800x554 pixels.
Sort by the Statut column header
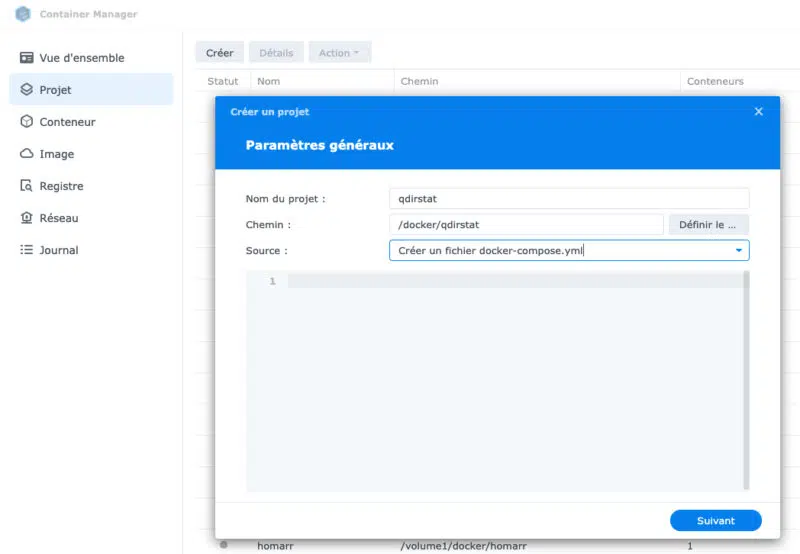tap(222, 81)
